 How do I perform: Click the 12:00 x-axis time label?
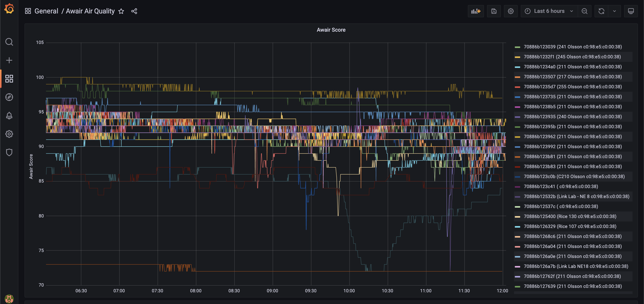tap(502, 291)
